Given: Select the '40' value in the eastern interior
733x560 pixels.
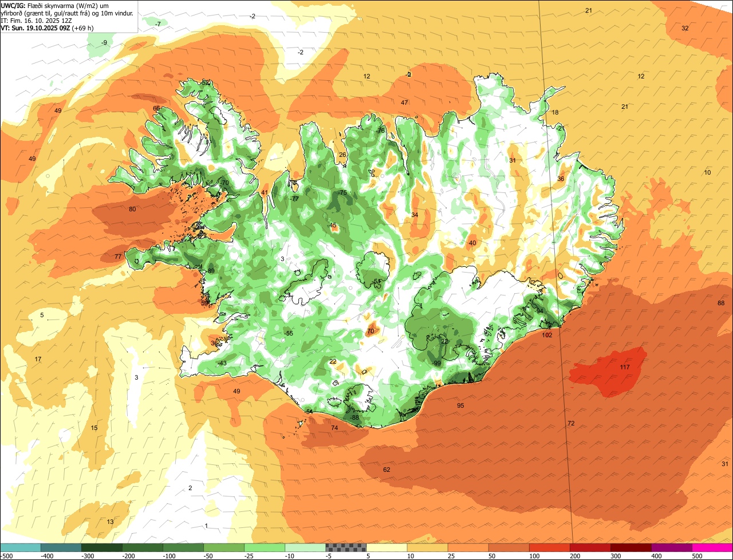Looking at the screenshot, I should click(x=472, y=243).
